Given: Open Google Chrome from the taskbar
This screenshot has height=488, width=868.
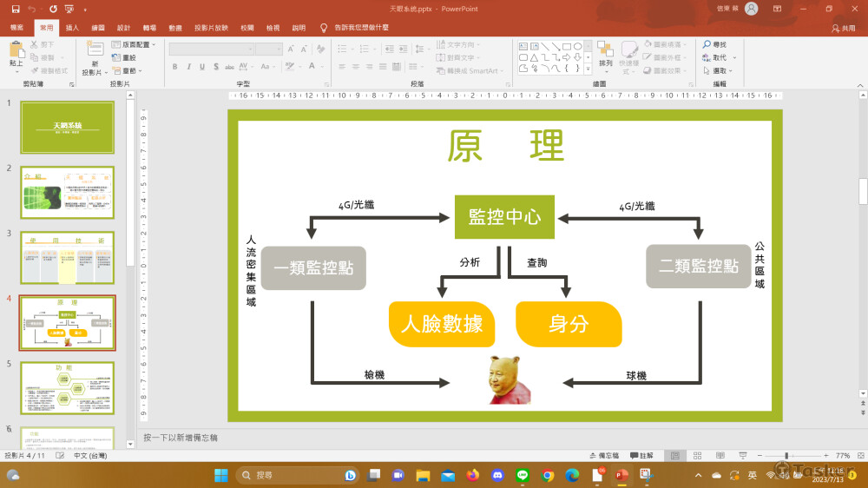Looking at the screenshot, I should point(548,475).
